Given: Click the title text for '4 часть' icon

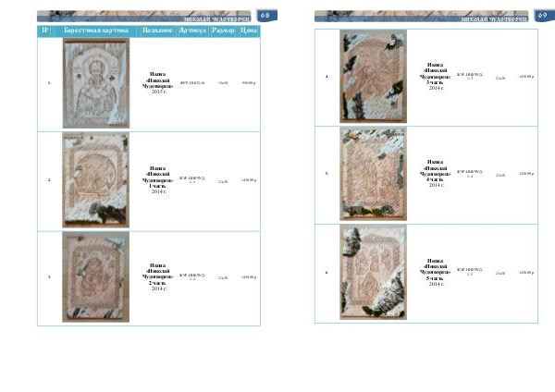Looking at the screenshot, I should (x=436, y=173).
